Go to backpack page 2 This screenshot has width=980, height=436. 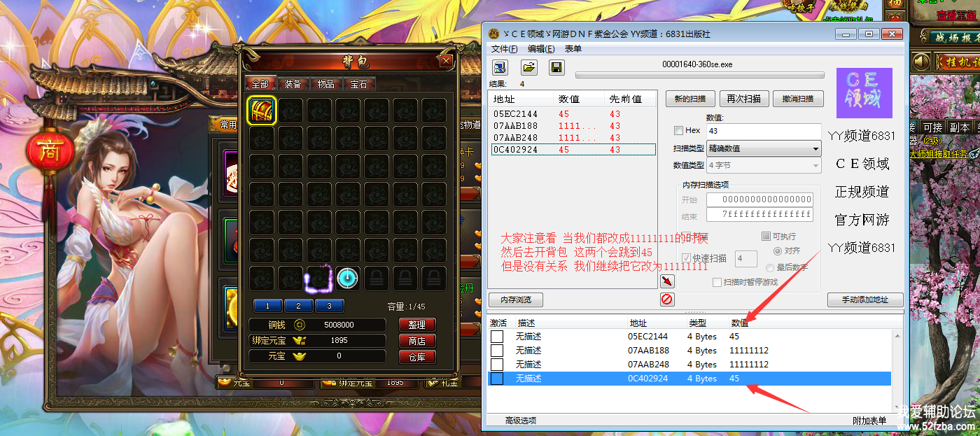point(298,306)
